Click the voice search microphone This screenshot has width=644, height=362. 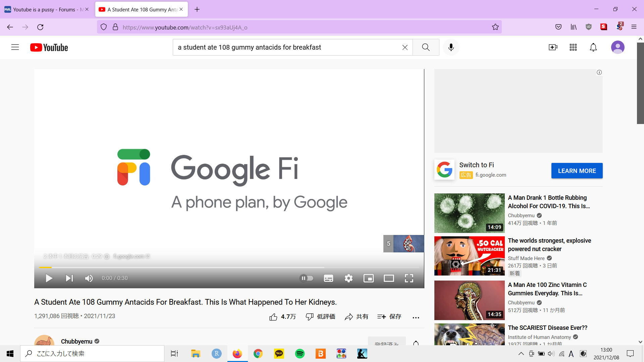(x=451, y=47)
